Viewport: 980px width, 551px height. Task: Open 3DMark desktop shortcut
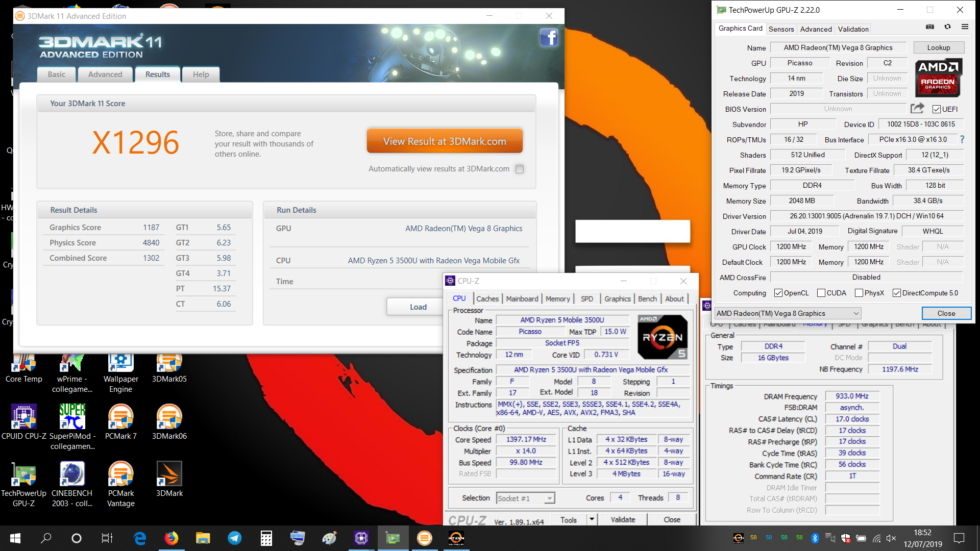click(x=169, y=479)
